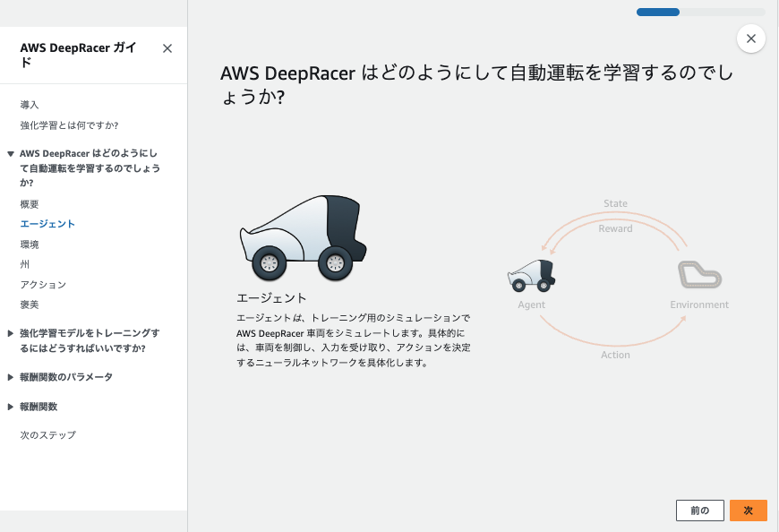
Task: Click the Environment track icon in the diagram
Action: pos(699,273)
